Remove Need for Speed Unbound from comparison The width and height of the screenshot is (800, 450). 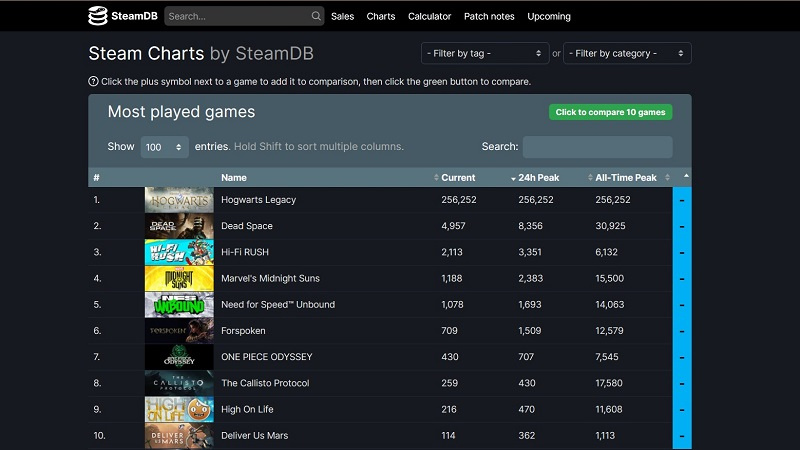[682, 305]
